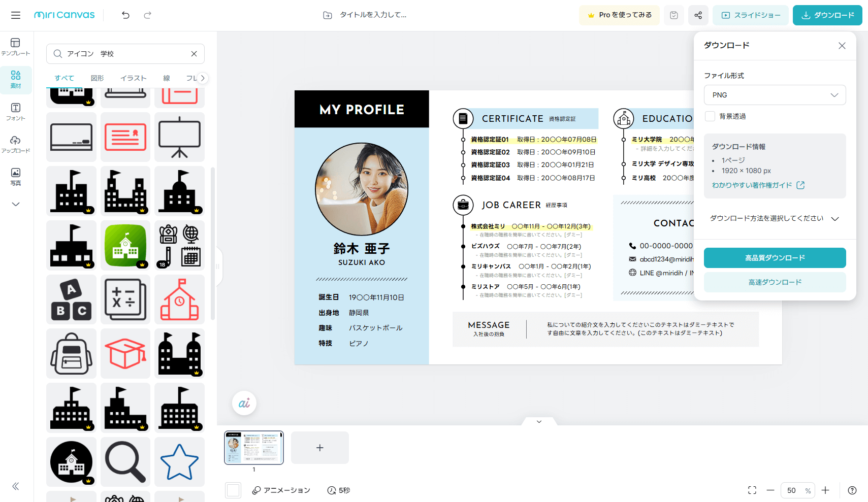Screen dimensions: 868x502
Task: Switch to the 図形 tab
Action: tap(97, 78)
